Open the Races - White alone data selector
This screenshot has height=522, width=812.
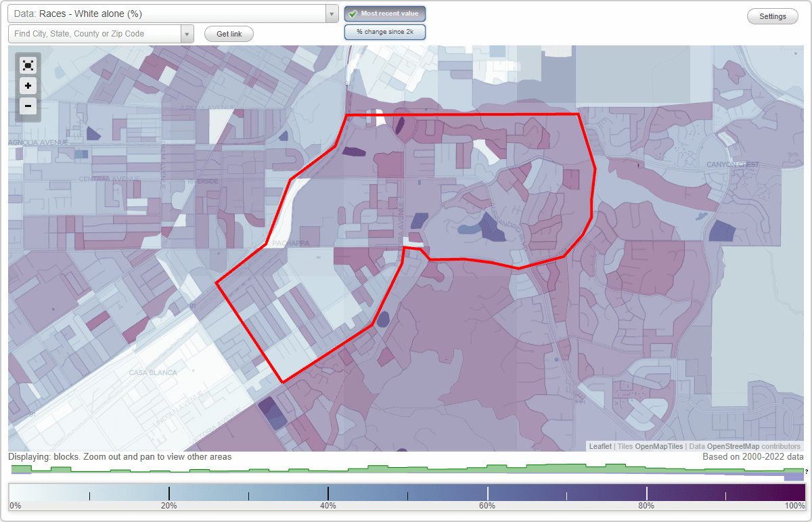pyautogui.click(x=169, y=13)
